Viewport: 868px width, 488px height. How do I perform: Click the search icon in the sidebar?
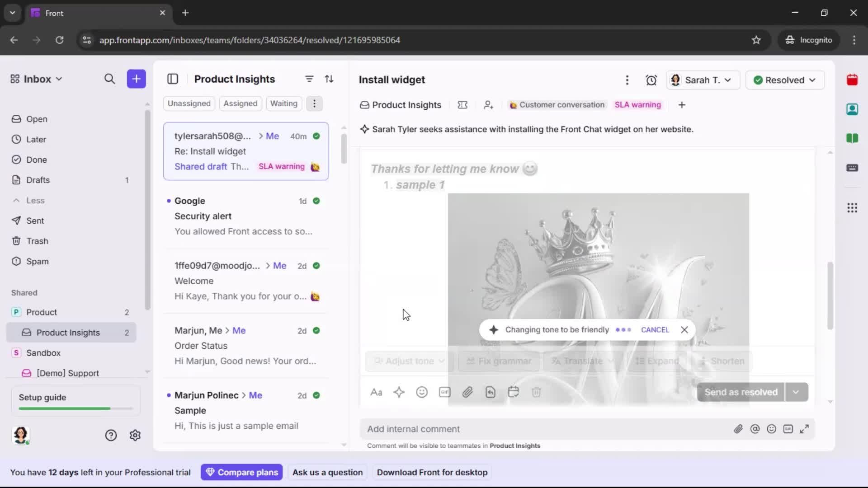point(109,79)
